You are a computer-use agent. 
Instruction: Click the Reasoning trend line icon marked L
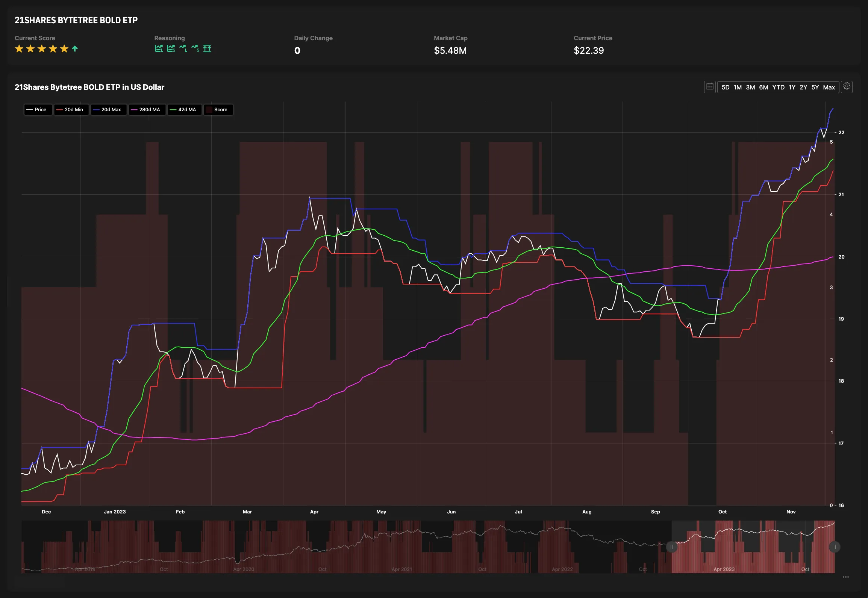183,48
